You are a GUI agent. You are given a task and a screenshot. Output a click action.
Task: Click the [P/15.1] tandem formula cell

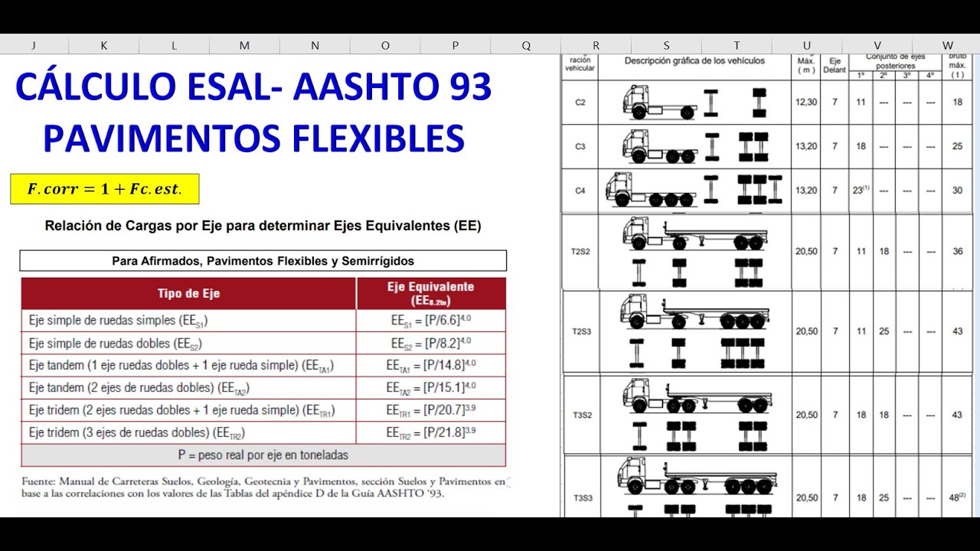tap(431, 387)
